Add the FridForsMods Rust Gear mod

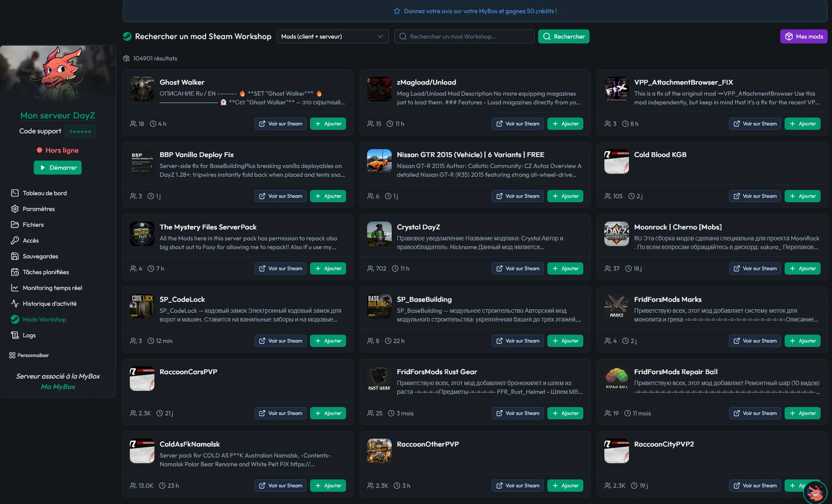(565, 413)
